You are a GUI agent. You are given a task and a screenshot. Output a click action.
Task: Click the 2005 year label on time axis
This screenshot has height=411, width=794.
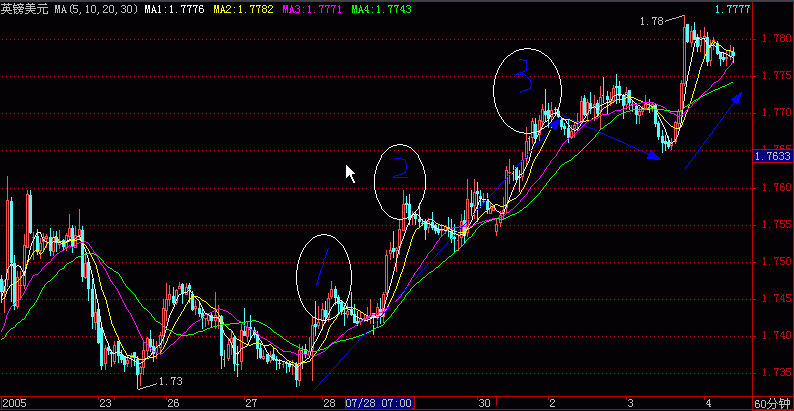point(14,403)
